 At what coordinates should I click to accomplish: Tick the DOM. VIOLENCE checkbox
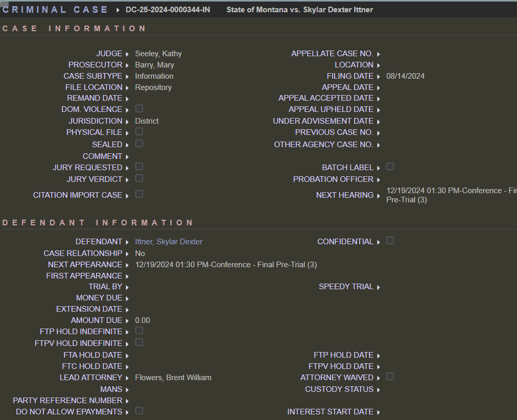[139, 108]
